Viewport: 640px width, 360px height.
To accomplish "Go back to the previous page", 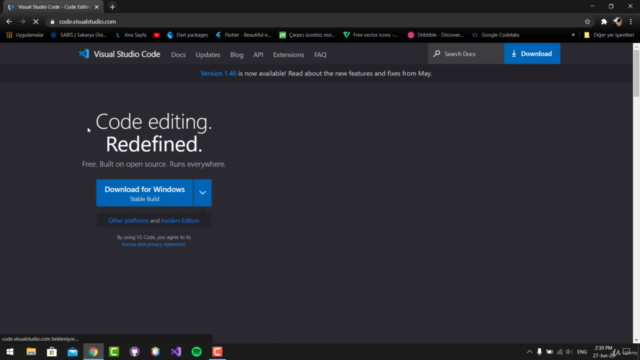I will 9,22.
